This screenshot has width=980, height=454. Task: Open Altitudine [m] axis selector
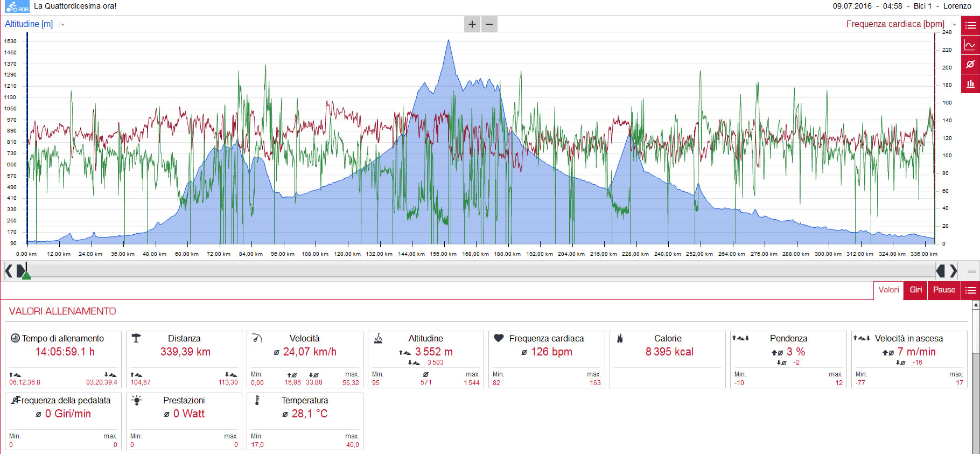pos(29,24)
